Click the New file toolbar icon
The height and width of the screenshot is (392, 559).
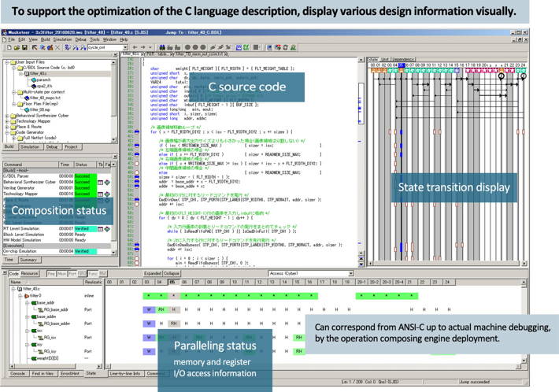click(x=7, y=46)
